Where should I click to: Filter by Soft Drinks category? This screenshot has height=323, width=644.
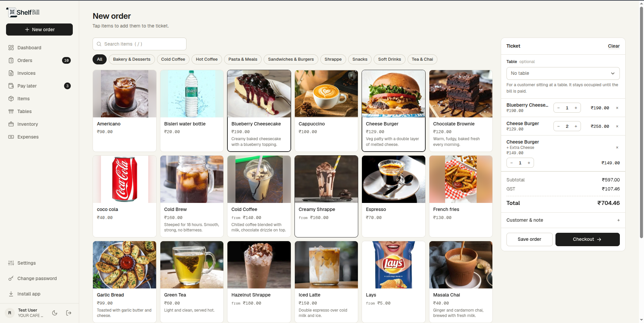point(389,59)
